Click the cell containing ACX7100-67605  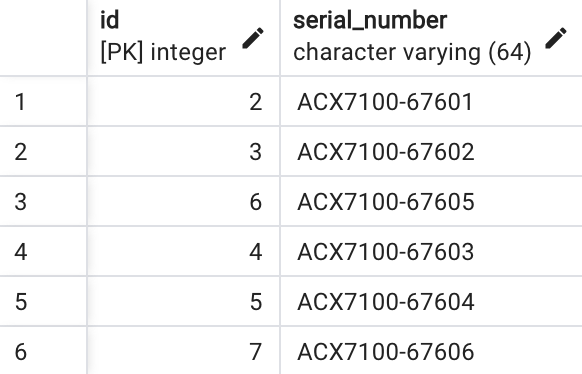(x=431, y=201)
